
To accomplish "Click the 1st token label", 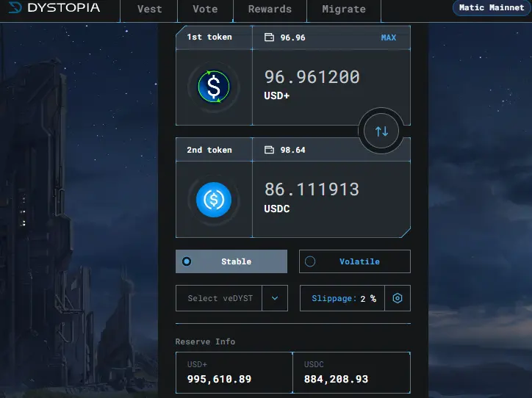I will pyautogui.click(x=209, y=37).
